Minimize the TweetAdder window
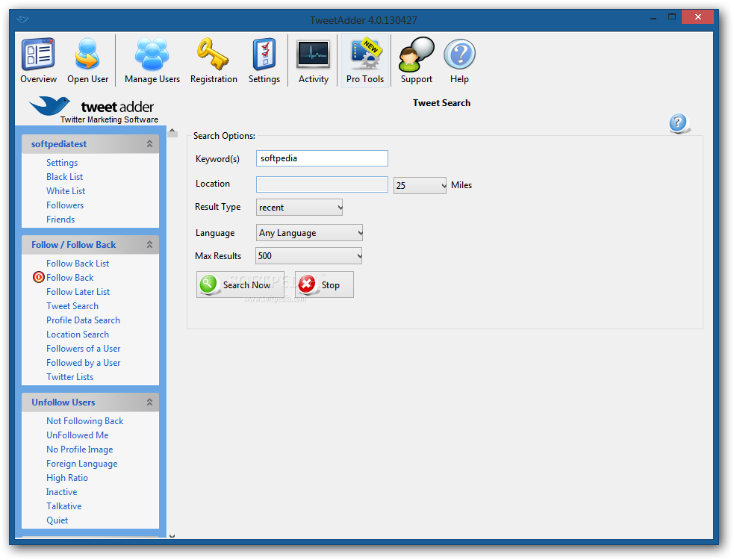Image resolution: width=734 pixels, height=560 pixels. tap(653, 18)
